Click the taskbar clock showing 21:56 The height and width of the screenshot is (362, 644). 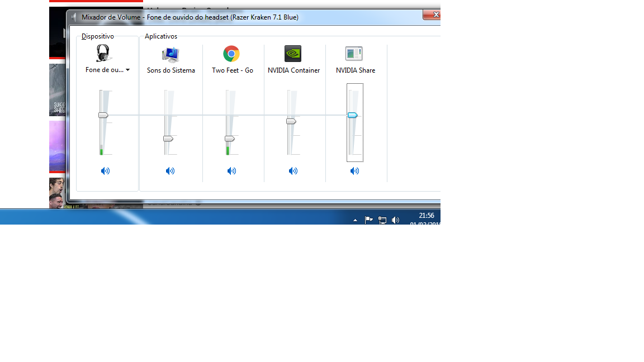click(427, 216)
